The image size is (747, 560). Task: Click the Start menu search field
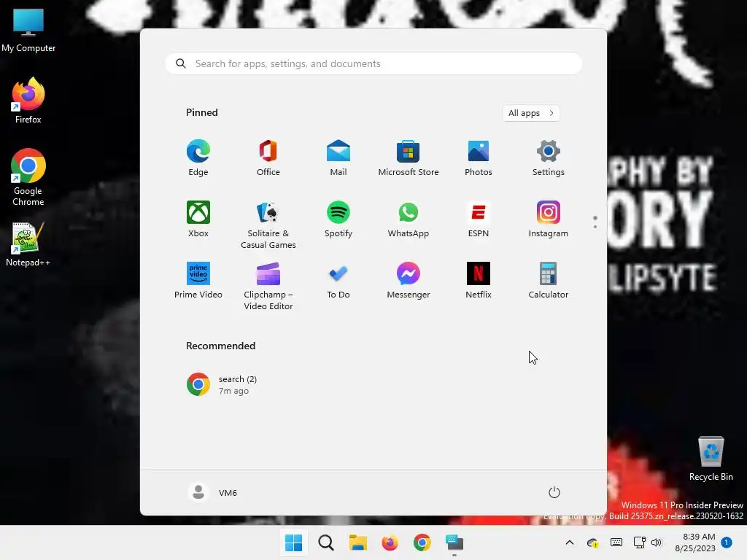tap(373, 64)
